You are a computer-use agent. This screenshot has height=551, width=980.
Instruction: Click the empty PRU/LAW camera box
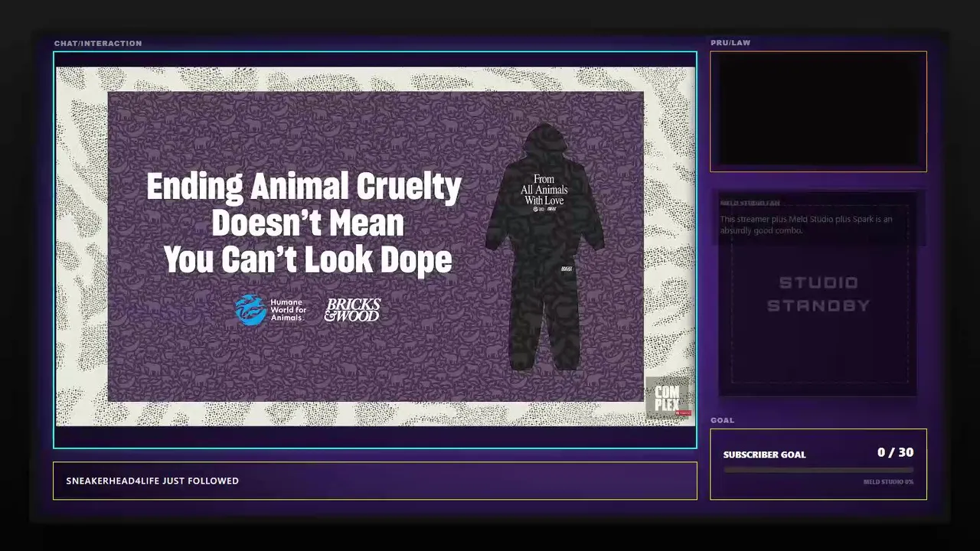[x=818, y=112]
